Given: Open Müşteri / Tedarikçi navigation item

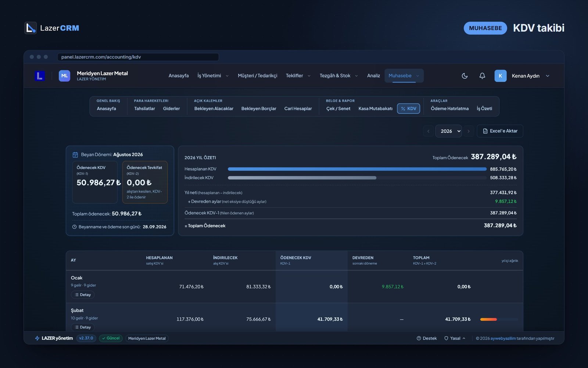Looking at the screenshot, I should (x=257, y=76).
